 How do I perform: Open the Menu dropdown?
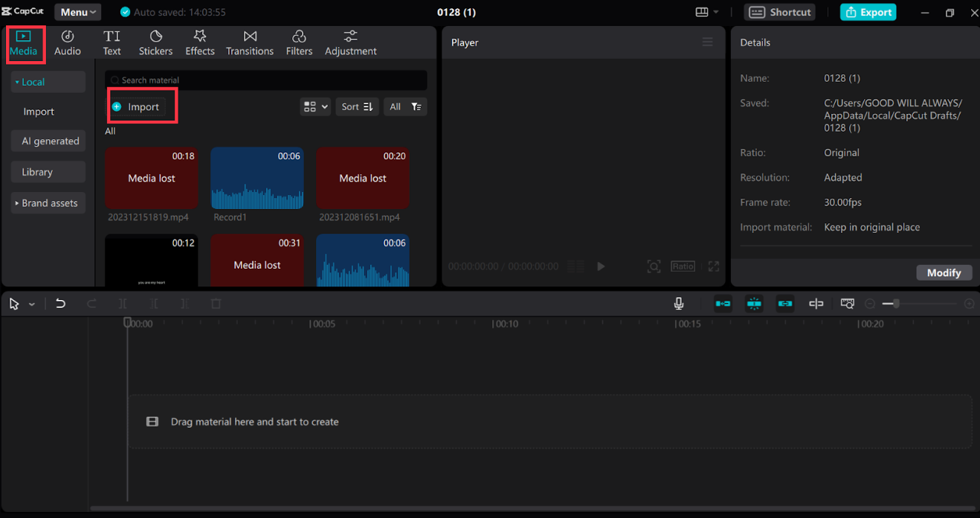point(78,12)
